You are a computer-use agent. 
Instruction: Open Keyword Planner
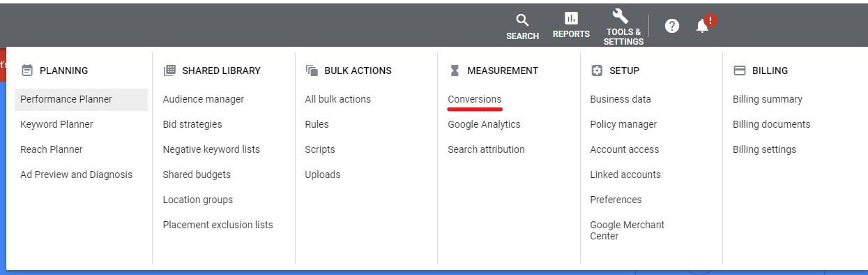click(56, 124)
